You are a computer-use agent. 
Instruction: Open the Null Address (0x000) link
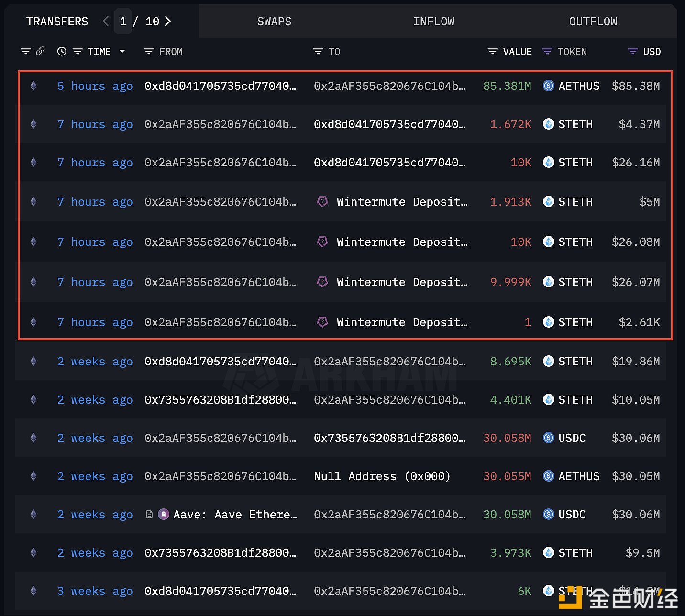click(382, 476)
